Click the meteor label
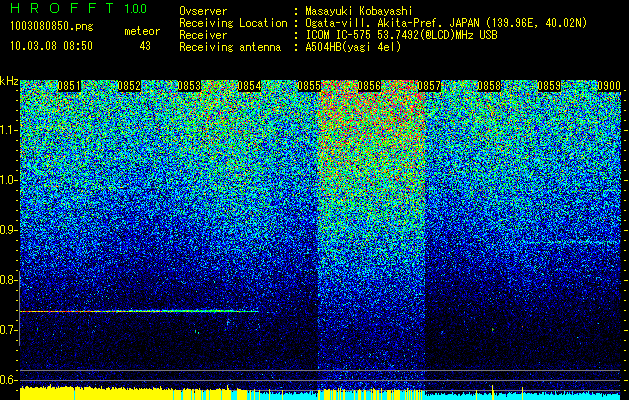629x400 pixels. pos(142,31)
